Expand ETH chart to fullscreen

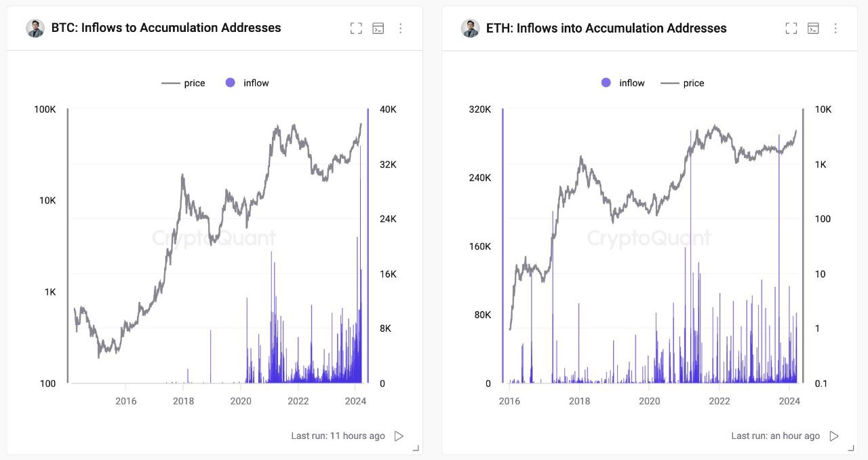point(791,28)
